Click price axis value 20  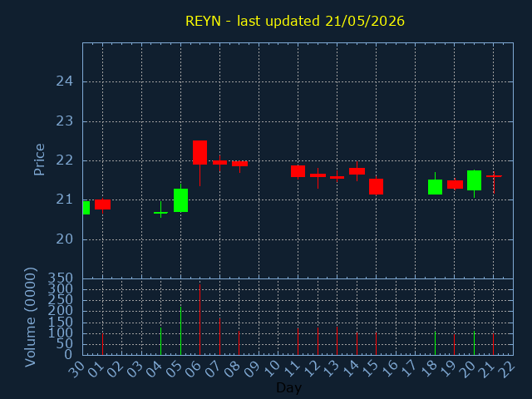(x=65, y=239)
